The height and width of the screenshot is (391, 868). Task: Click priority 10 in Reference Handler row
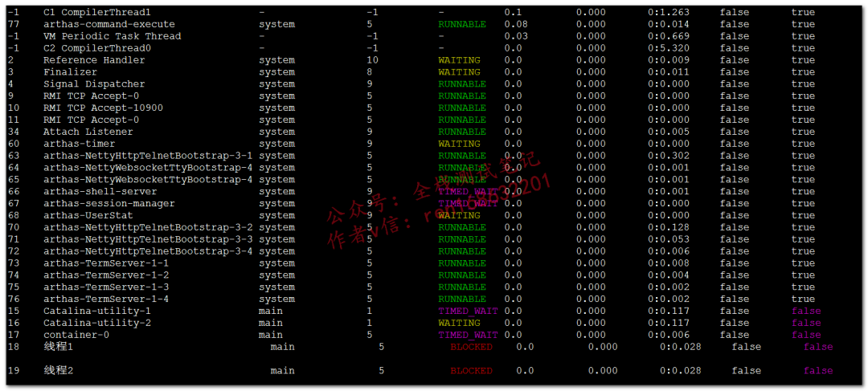373,60
